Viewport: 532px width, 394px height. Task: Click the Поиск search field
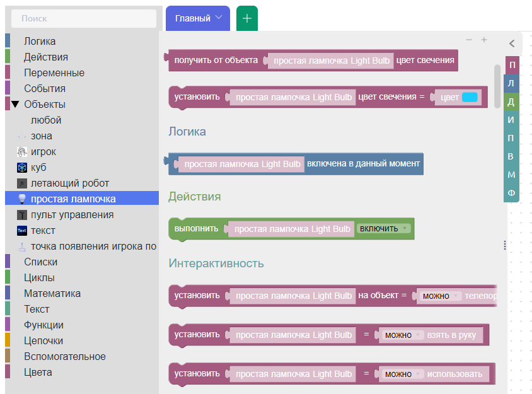tap(84, 18)
